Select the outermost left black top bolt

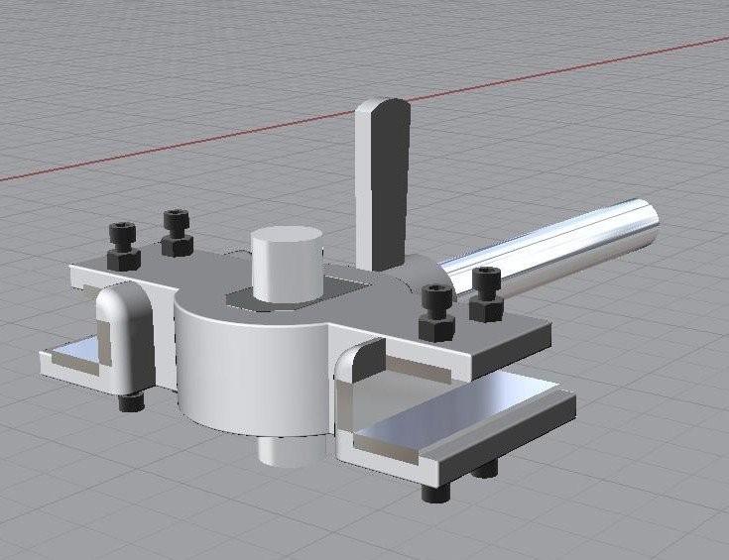(x=123, y=247)
